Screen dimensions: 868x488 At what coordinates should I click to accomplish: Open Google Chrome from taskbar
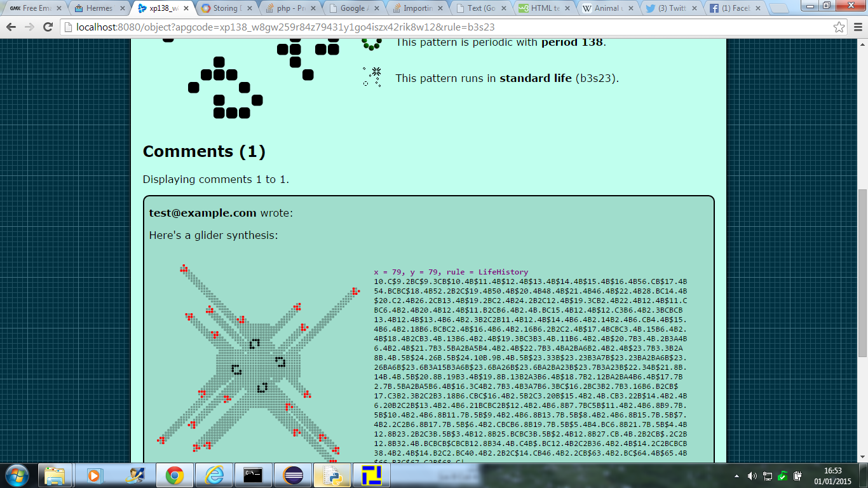[174, 475]
